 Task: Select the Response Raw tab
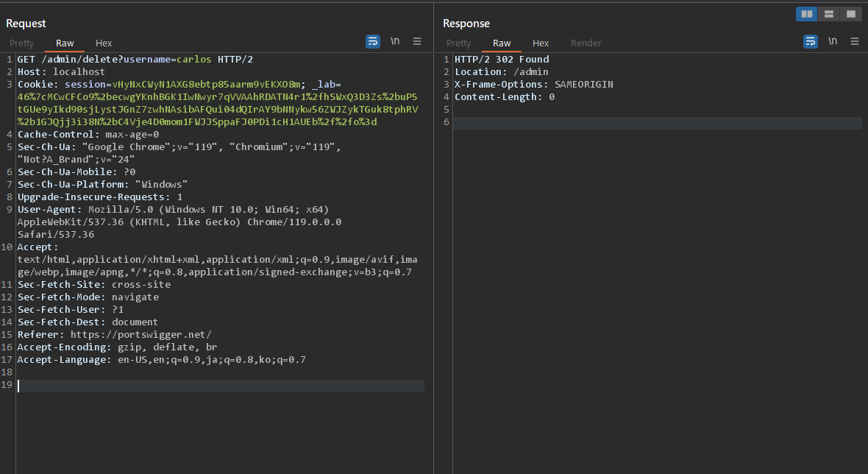click(x=502, y=43)
